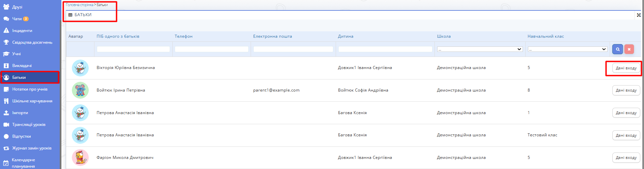This screenshot has height=169, width=644.
Task: Click Дані входу for Войтюк Ірина Петрівна
Action: point(626,90)
